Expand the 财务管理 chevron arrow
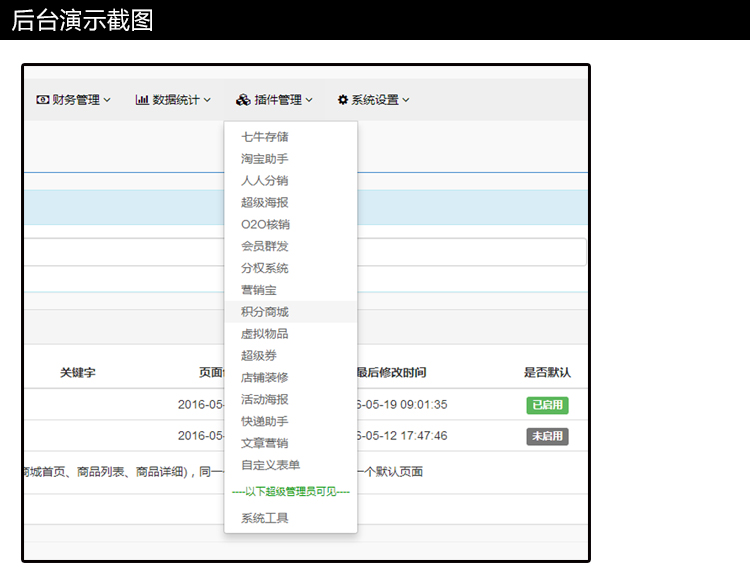The height and width of the screenshot is (572, 750). 107,100
